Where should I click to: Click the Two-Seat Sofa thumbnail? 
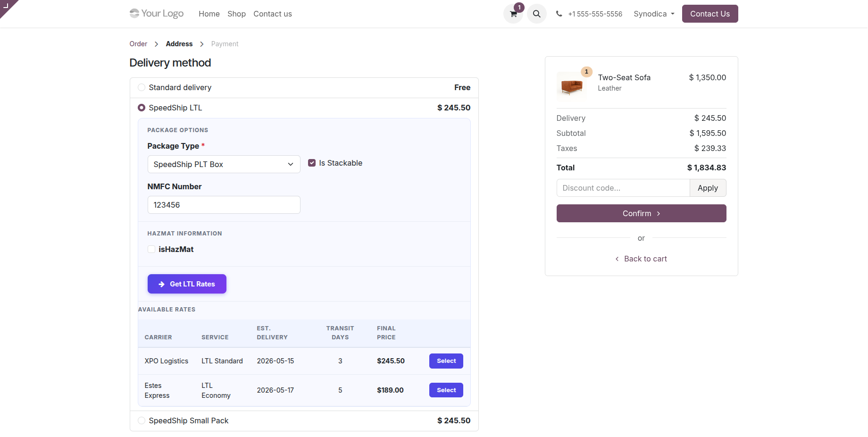click(572, 86)
